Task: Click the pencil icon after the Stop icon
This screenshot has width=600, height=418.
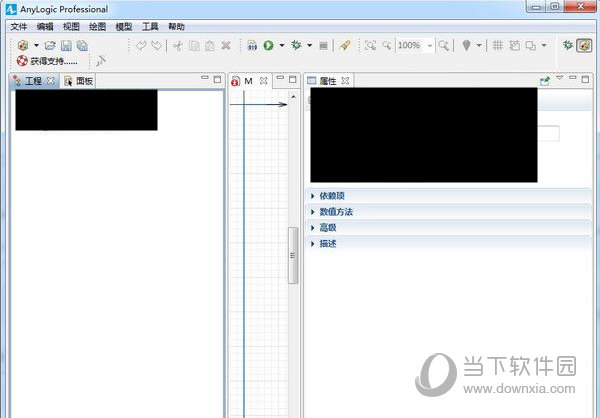Action: [345, 46]
